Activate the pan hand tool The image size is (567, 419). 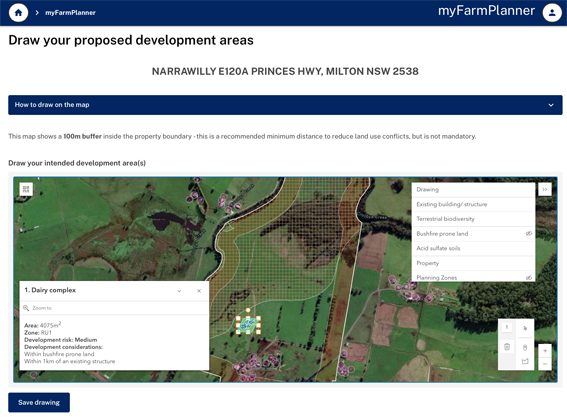tap(525, 347)
